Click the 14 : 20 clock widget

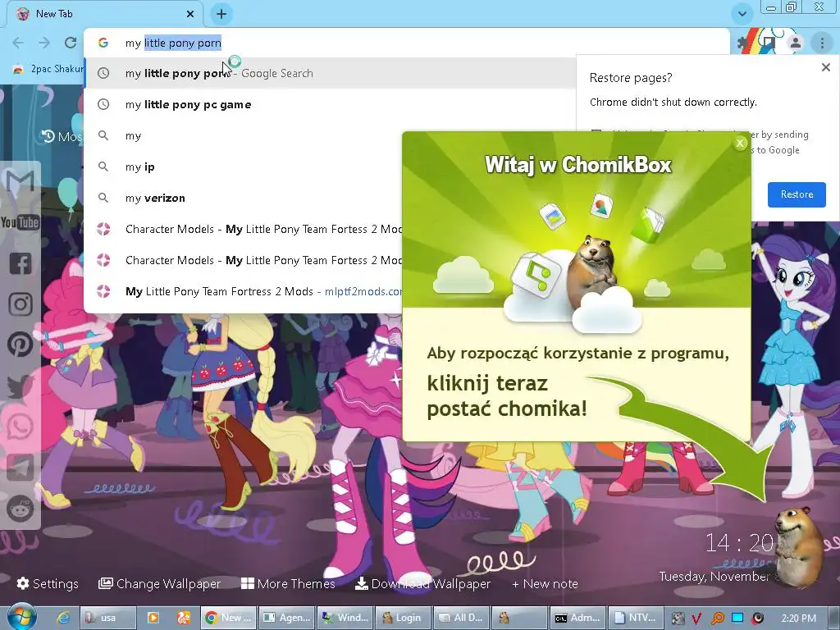(739, 543)
